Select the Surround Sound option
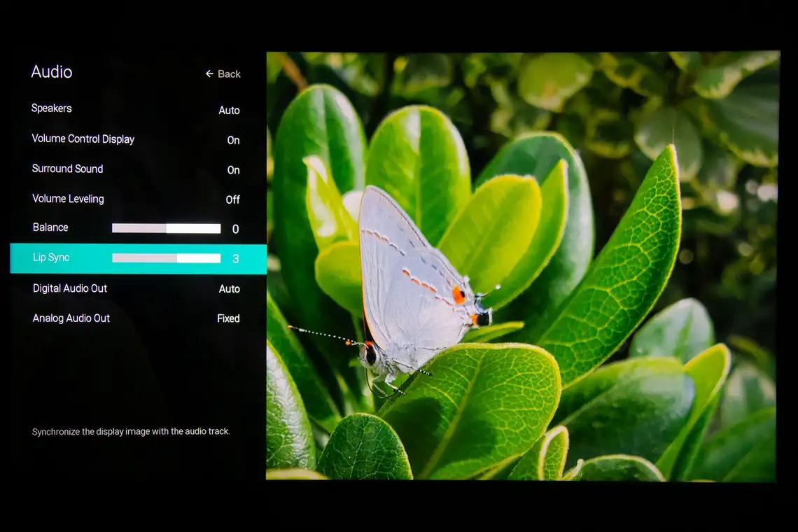The image size is (798, 532). tap(68, 169)
